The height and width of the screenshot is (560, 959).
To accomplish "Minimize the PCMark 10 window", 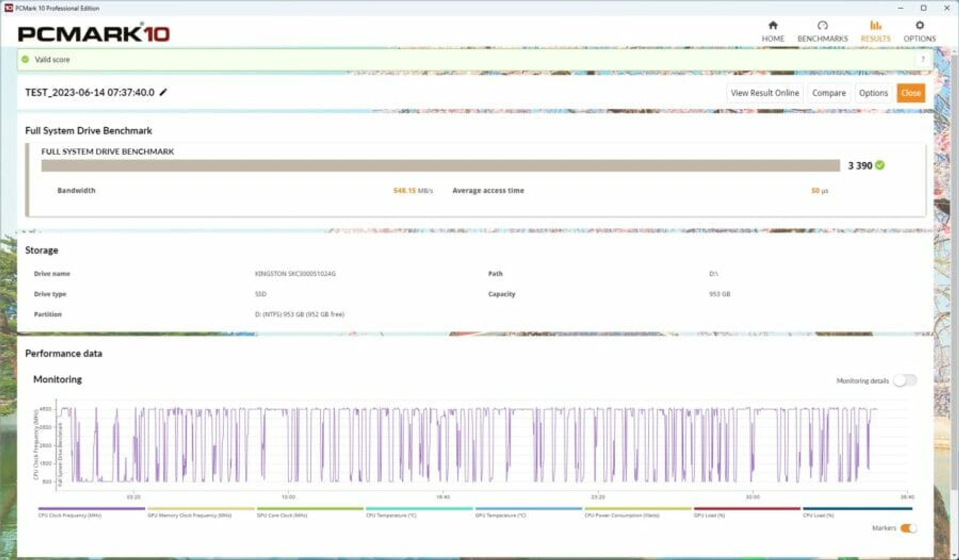I will [901, 8].
